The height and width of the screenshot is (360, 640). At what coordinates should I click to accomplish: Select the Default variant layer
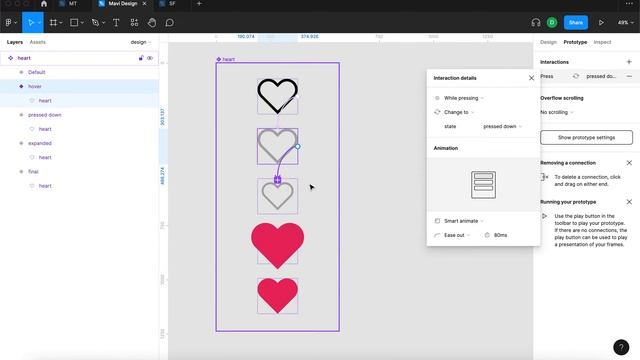(79, 72)
